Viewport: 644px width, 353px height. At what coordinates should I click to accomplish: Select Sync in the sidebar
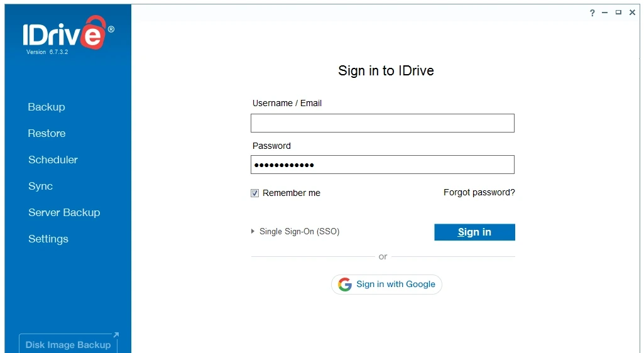40,186
